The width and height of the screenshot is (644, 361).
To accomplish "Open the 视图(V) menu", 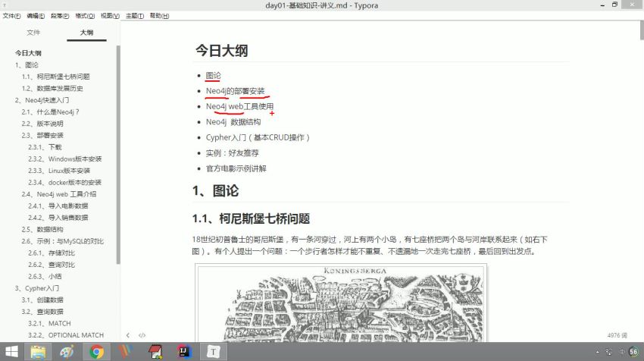I will [110, 16].
